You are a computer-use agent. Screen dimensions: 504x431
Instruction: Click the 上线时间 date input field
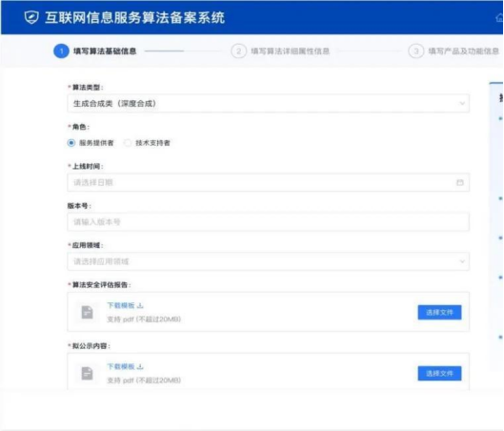click(x=268, y=182)
